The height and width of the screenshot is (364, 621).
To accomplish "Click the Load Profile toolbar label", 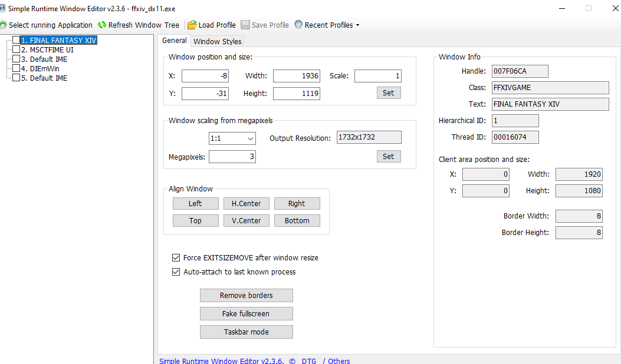I will pyautogui.click(x=217, y=25).
